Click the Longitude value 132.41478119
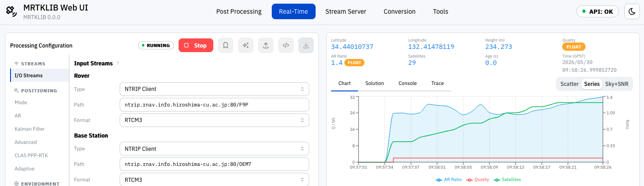Image resolution: width=644 pixels, height=186 pixels. (x=431, y=47)
